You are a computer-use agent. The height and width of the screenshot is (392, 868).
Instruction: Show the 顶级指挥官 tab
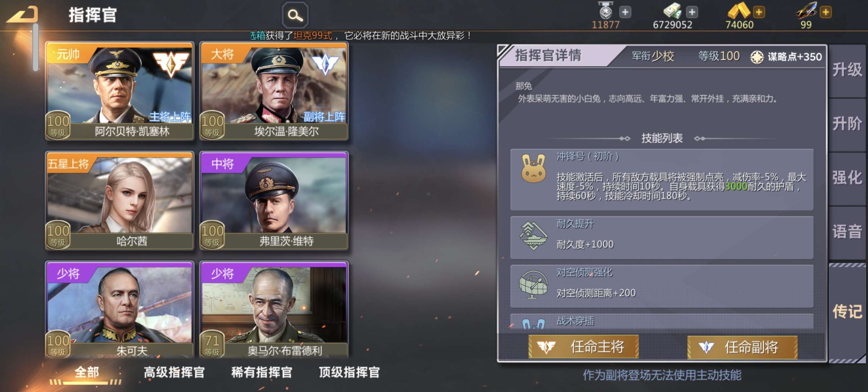click(x=349, y=372)
